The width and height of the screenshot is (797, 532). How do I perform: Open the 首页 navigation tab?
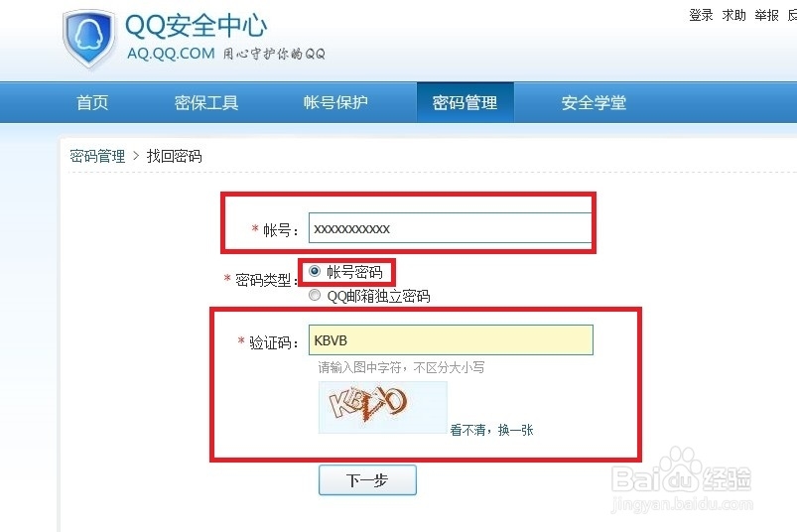pyautogui.click(x=92, y=102)
